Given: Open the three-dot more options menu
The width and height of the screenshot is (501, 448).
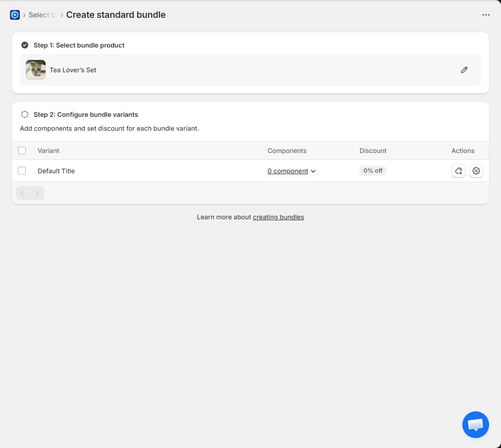Looking at the screenshot, I should [486, 15].
